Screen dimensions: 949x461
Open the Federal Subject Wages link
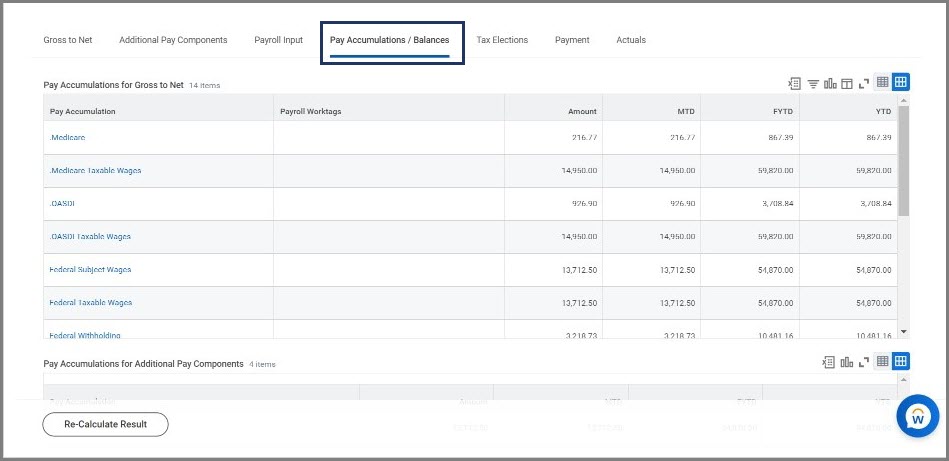pyautogui.click(x=90, y=270)
